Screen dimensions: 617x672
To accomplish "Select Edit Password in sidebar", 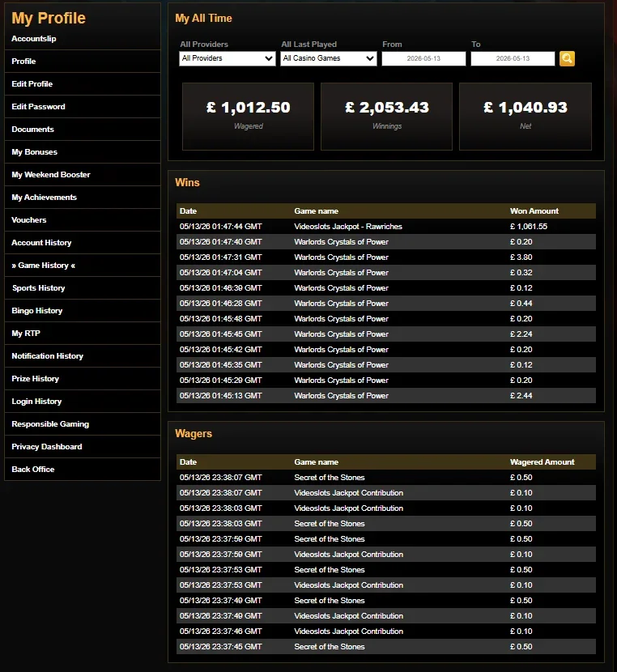I will point(83,107).
